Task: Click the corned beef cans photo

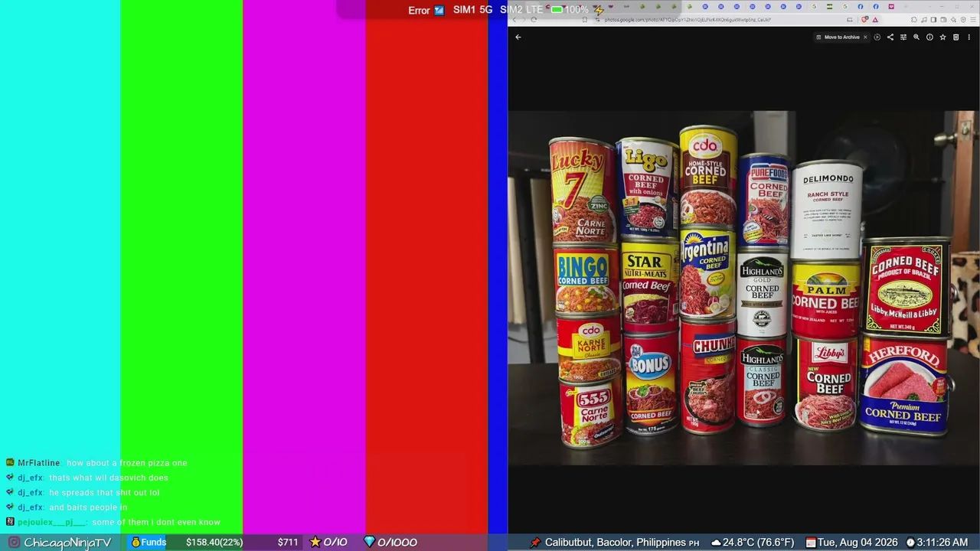Action: [743, 288]
